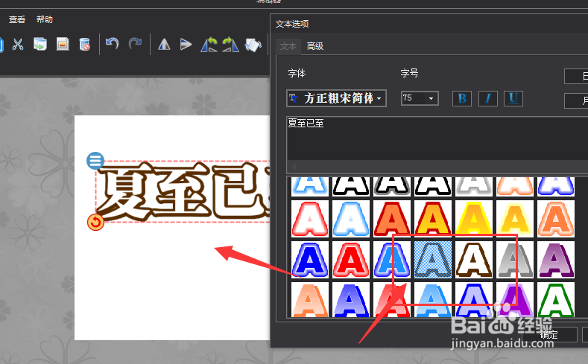The width and height of the screenshot is (588, 364).
Task: Click the Delete trash can icon
Action: 85,44
